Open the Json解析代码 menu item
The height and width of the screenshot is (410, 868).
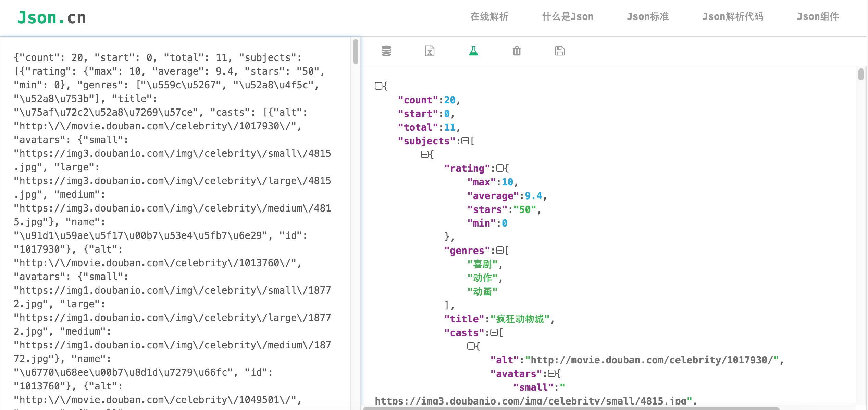point(733,16)
